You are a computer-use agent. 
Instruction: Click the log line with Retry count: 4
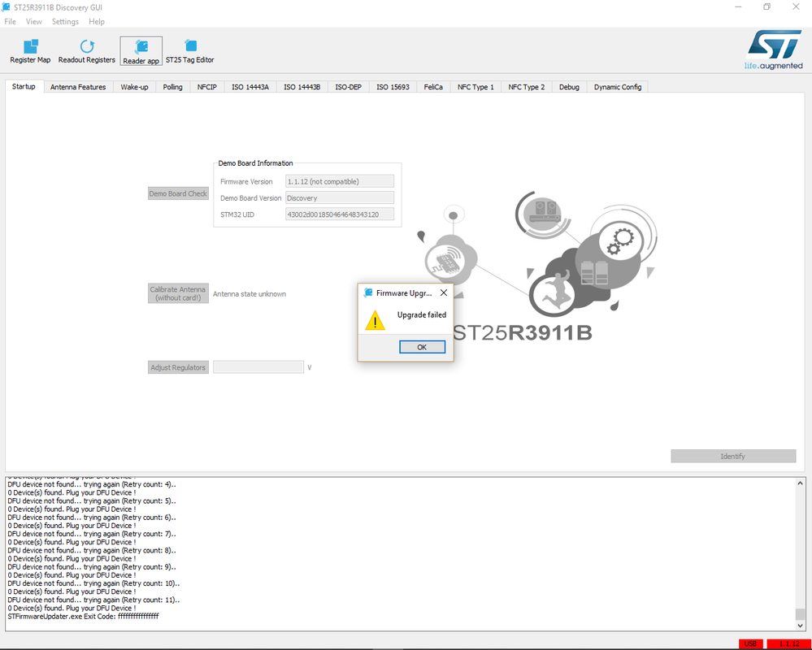[92, 484]
